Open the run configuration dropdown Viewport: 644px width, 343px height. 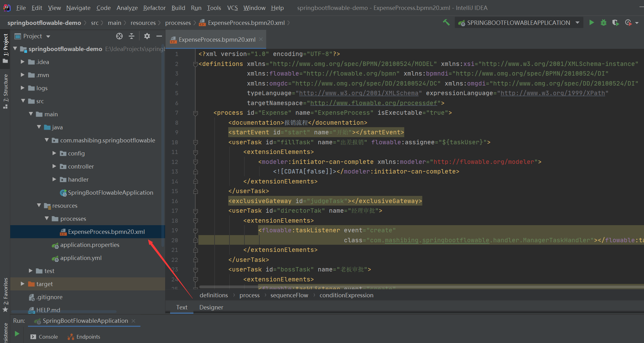coord(577,23)
